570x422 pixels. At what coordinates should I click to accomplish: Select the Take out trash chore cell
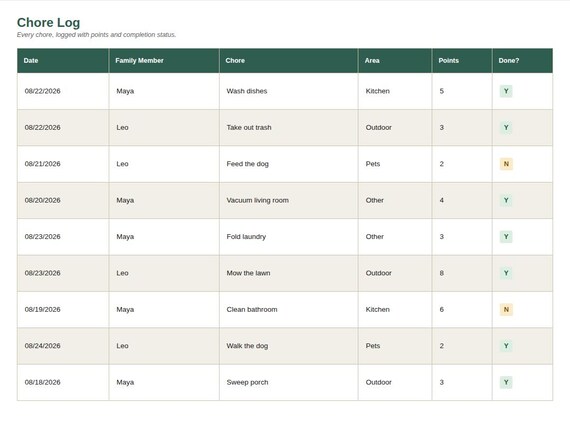tap(289, 128)
